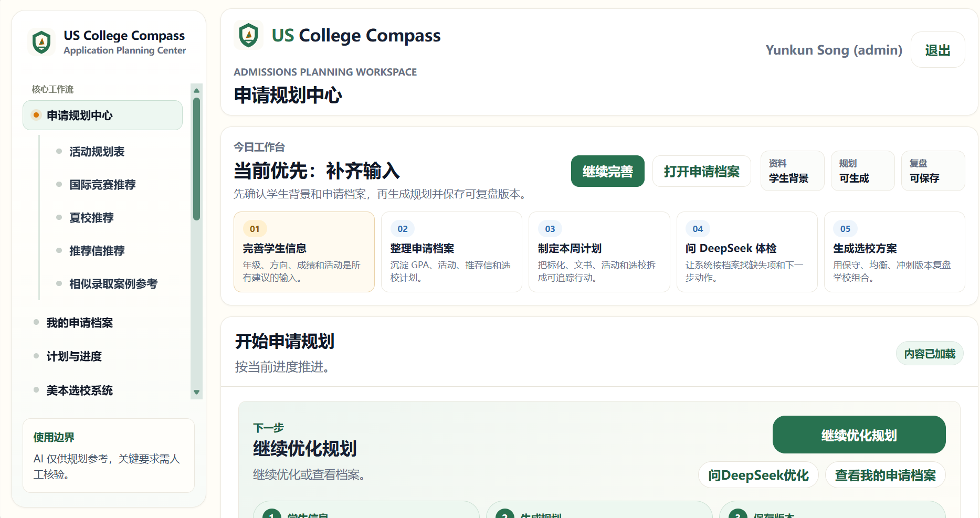This screenshot has width=980, height=518.
Task: Click the 下一步 label
Action: 268,428
